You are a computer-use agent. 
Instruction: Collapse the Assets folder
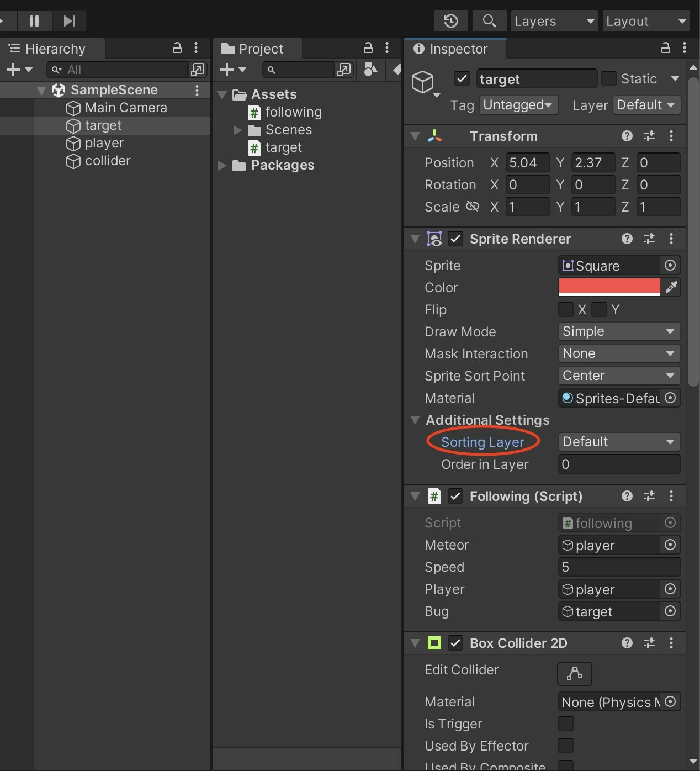pos(222,94)
